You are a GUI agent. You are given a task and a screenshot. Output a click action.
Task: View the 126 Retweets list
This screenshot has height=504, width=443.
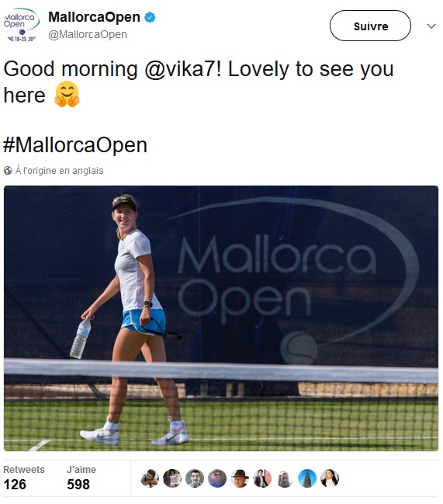coord(24,478)
